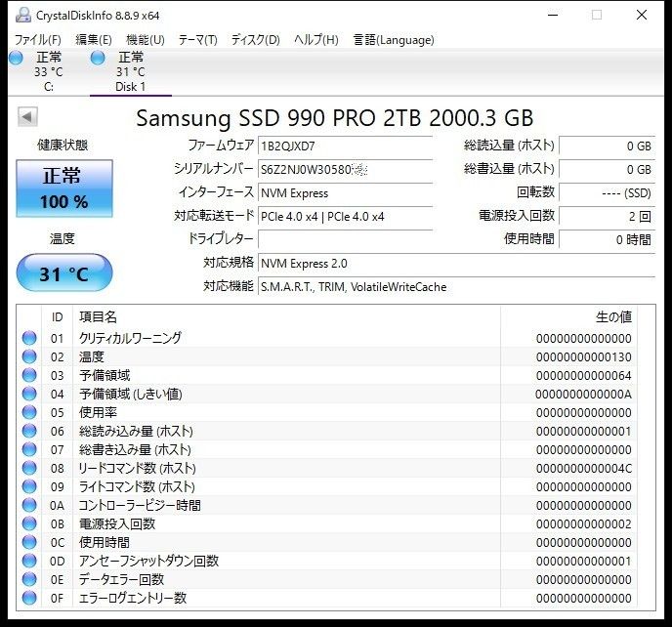This screenshot has width=672, height=627.
Task: Select the クリティカルワーニング attribute name
Action: coord(130,338)
